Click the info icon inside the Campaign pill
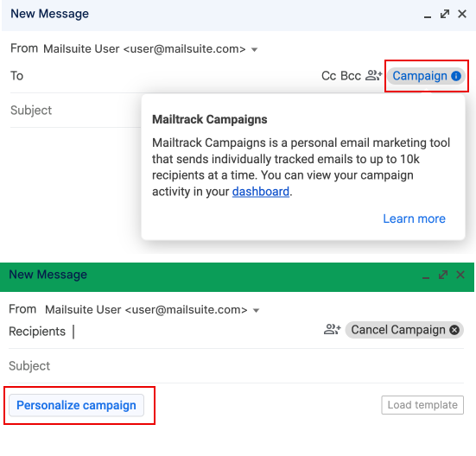This screenshot has height=456, width=476. [456, 76]
